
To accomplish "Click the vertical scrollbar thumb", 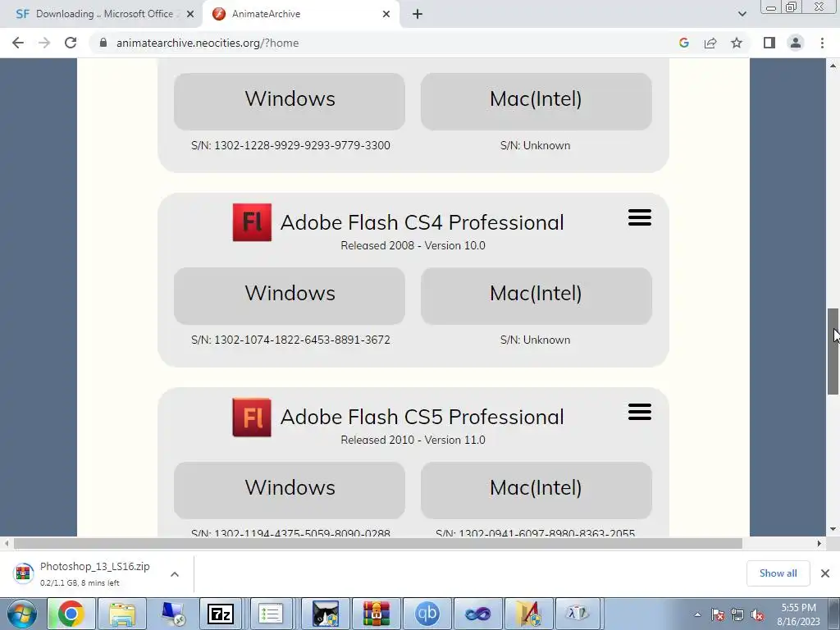I will coord(833,351).
